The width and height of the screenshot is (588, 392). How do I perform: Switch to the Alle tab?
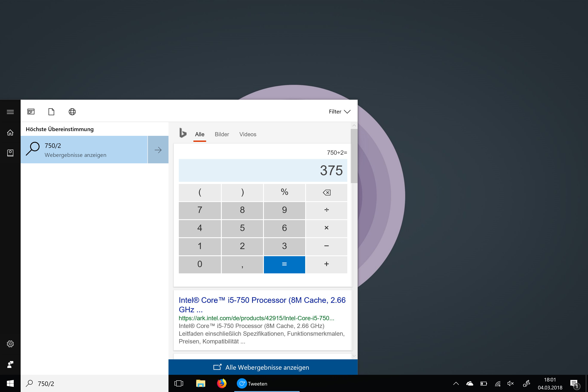pyautogui.click(x=199, y=135)
